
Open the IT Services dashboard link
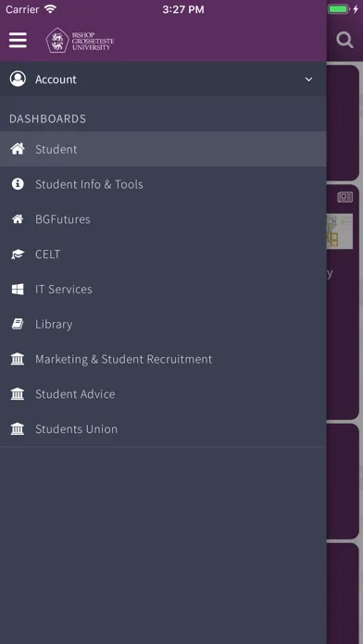[163, 289]
